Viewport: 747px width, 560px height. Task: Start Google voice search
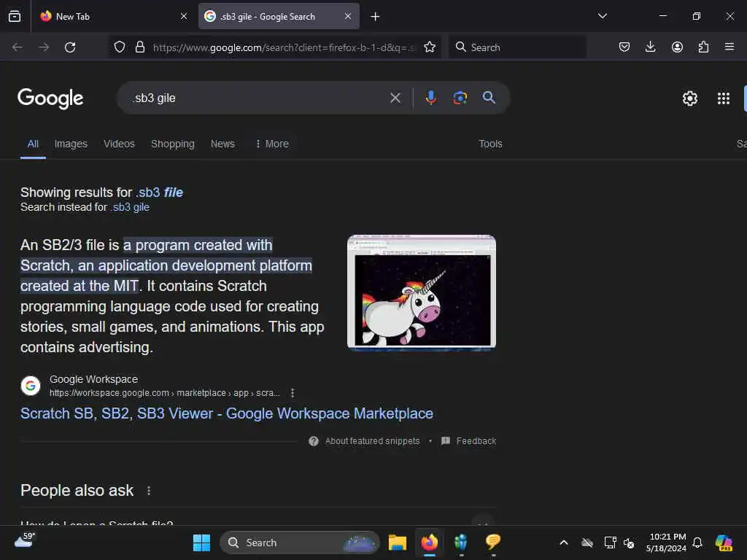[430, 98]
